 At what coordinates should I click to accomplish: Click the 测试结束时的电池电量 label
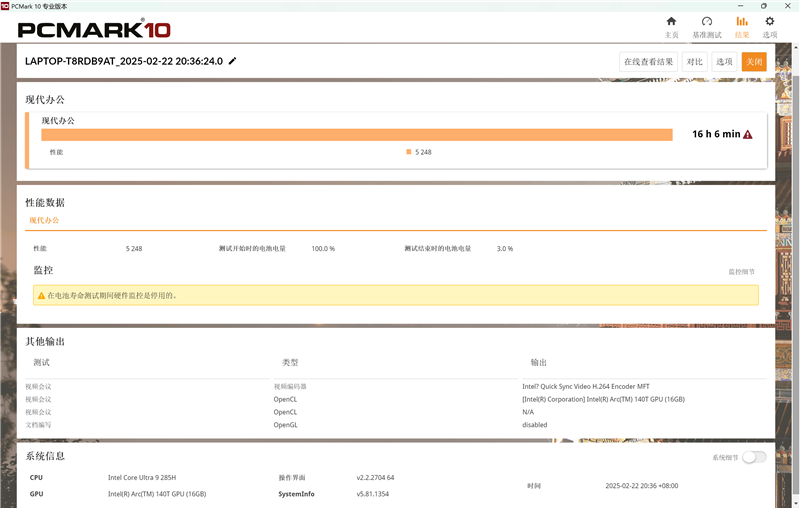coord(438,249)
